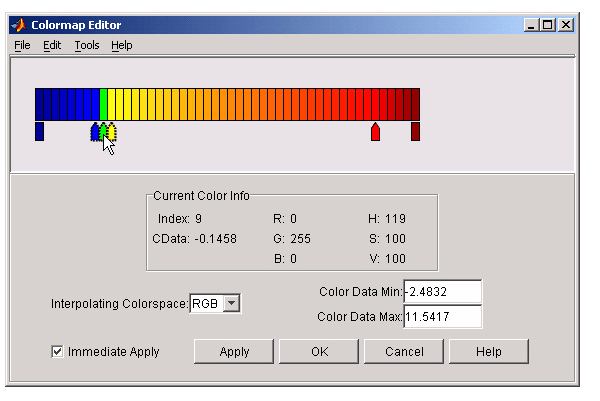The width and height of the screenshot is (600, 401).
Task: Click the Color Data Min field
Action: [x=442, y=292]
